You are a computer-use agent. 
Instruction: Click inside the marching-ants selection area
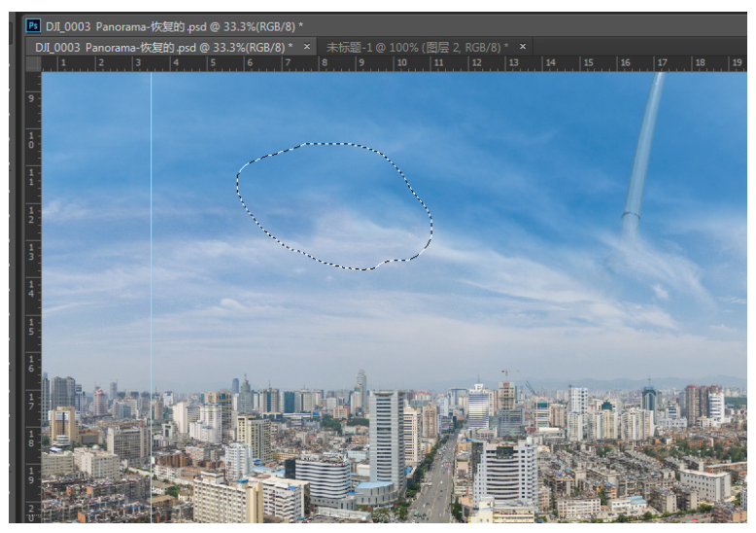330,204
